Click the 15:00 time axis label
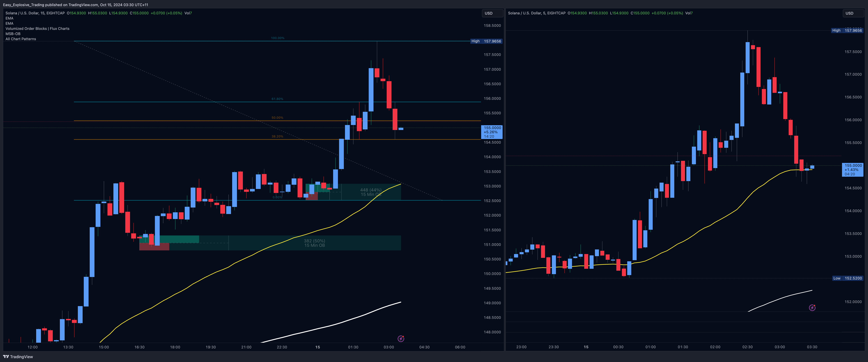 tap(104, 347)
